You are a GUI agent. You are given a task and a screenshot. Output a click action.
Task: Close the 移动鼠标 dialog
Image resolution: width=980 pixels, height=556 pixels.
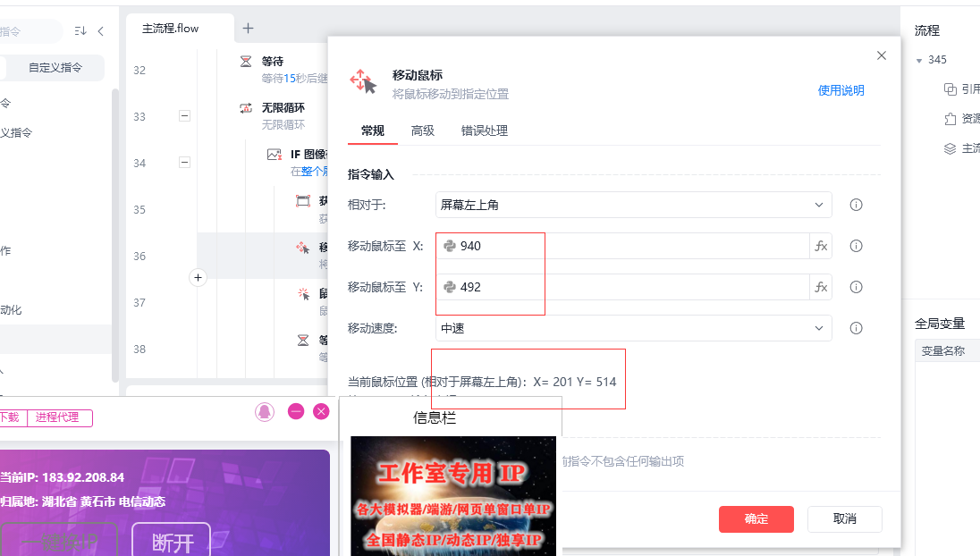[x=882, y=55]
